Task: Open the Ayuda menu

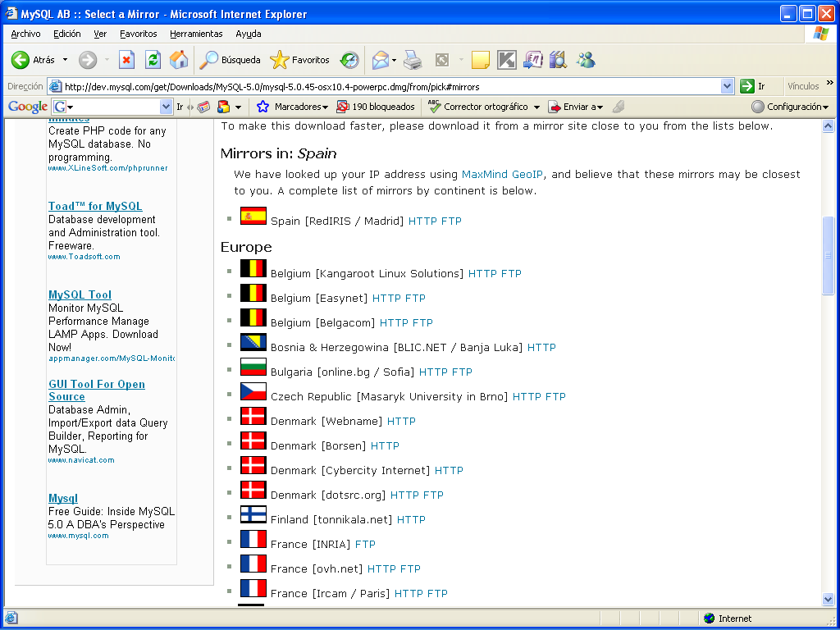Action: click(x=249, y=34)
